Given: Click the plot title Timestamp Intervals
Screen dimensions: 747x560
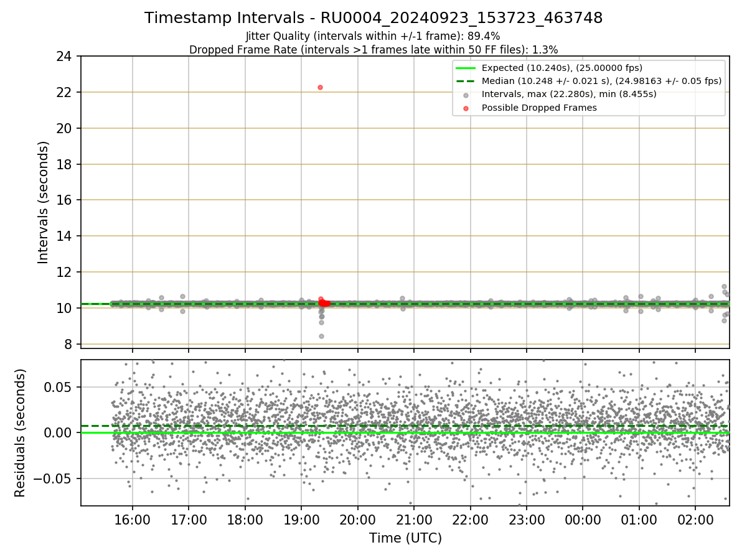Looking at the screenshot, I should point(374,18).
